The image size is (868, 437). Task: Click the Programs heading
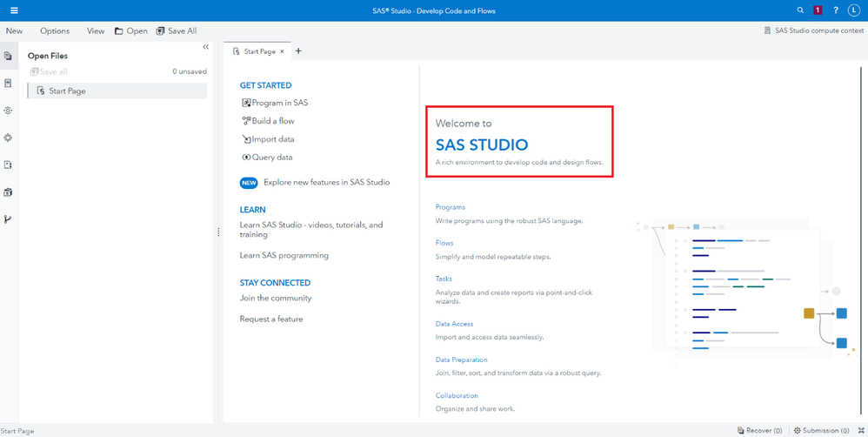coord(450,207)
